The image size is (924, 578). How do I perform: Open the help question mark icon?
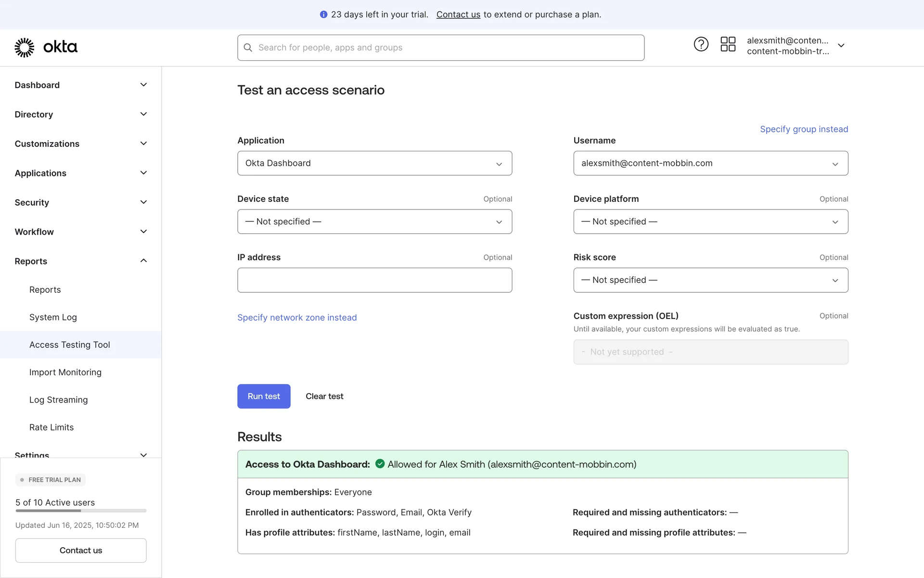pos(701,44)
